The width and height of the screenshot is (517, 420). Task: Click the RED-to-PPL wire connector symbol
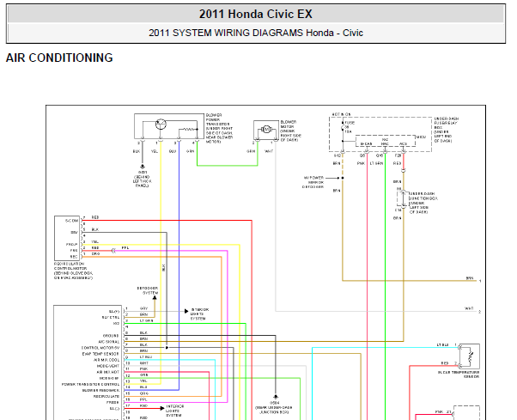click(x=113, y=251)
